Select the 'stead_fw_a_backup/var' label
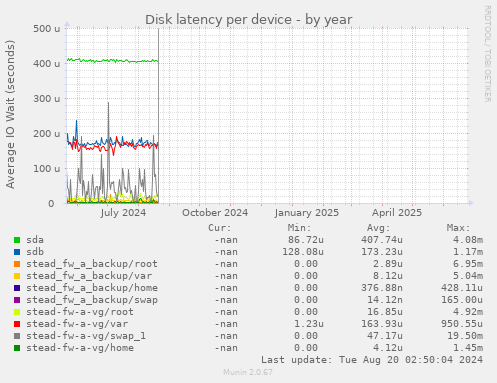 (89, 276)
